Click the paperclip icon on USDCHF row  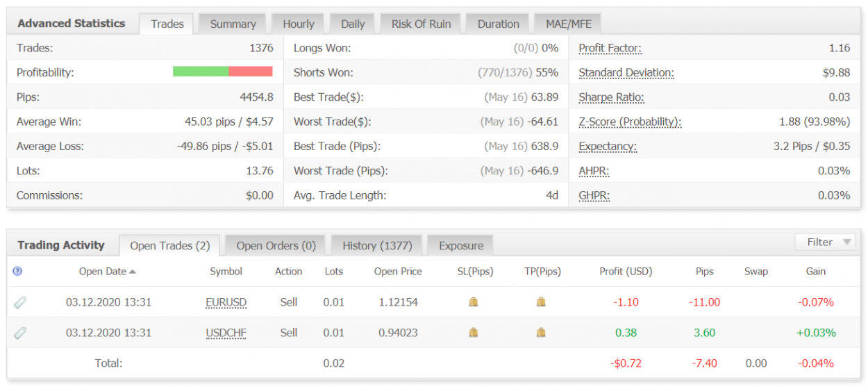click(20, 333)
